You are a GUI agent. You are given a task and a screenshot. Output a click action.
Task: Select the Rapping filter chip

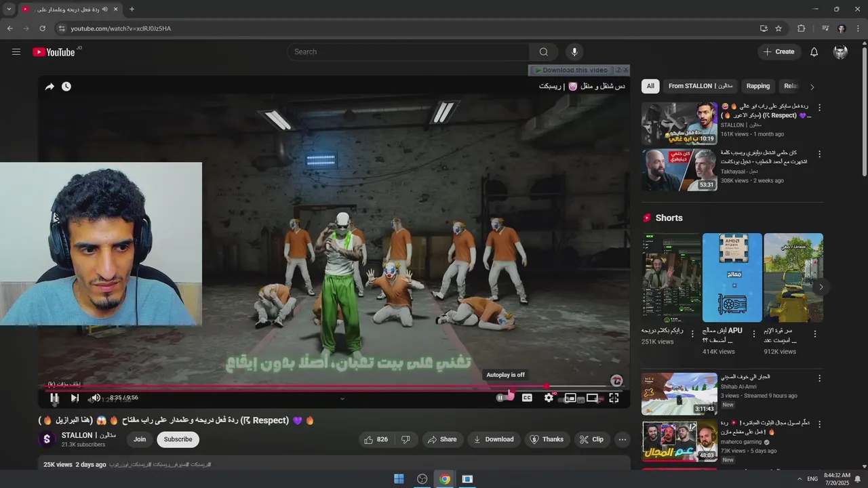(758, 86)
